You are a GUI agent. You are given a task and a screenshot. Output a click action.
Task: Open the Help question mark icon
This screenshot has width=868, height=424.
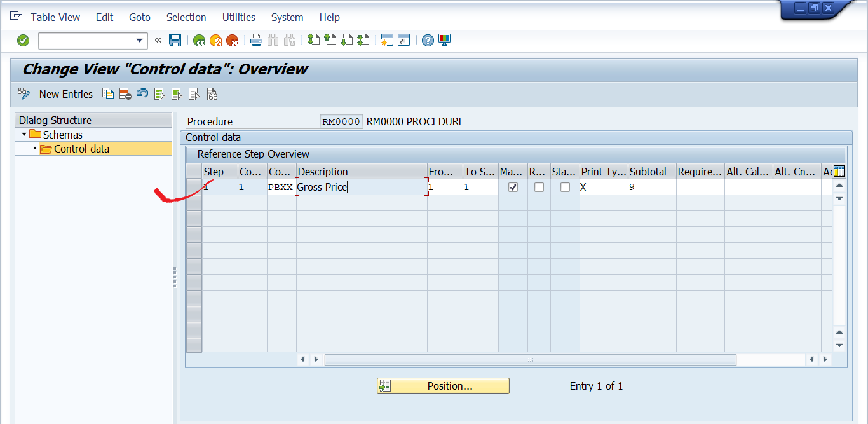[x=428, y=41]
